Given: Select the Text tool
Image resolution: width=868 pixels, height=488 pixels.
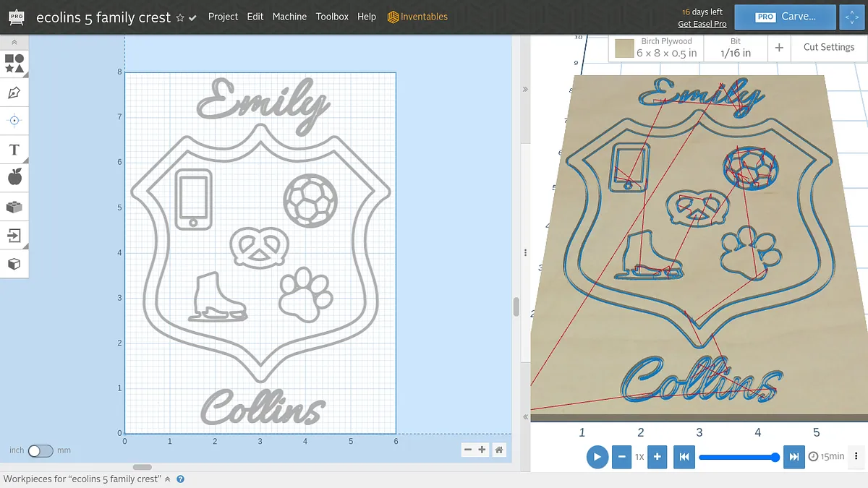Looking at the screenshot, I should 14,150.
